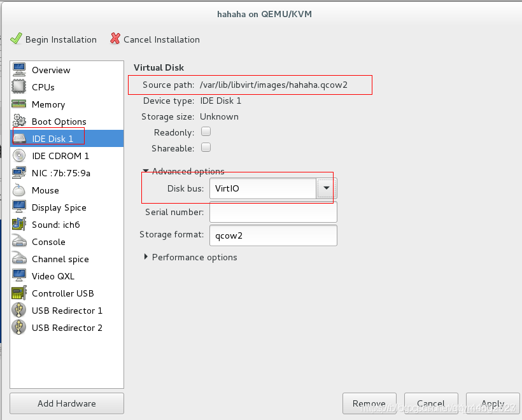Select the IDE Disk 1 drive icon
This screenshot has width=522, height=420.
click(x=19, y=139)
